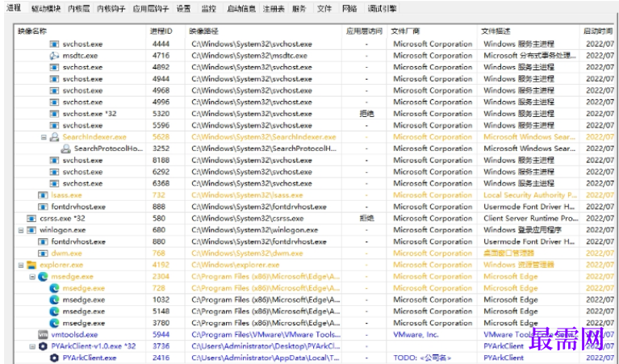Image resolution: width=619 pixels, height=364 pixels.
Task: Click 'Windows 登录应用程序' description cell
Action: tap(523, 230)
